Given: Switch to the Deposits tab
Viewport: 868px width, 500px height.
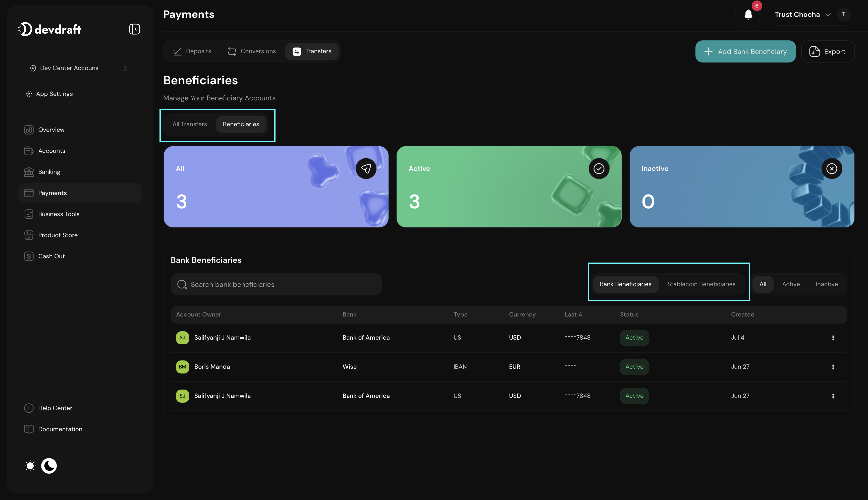Looking at the screenshot, I should tap(192, 51).
